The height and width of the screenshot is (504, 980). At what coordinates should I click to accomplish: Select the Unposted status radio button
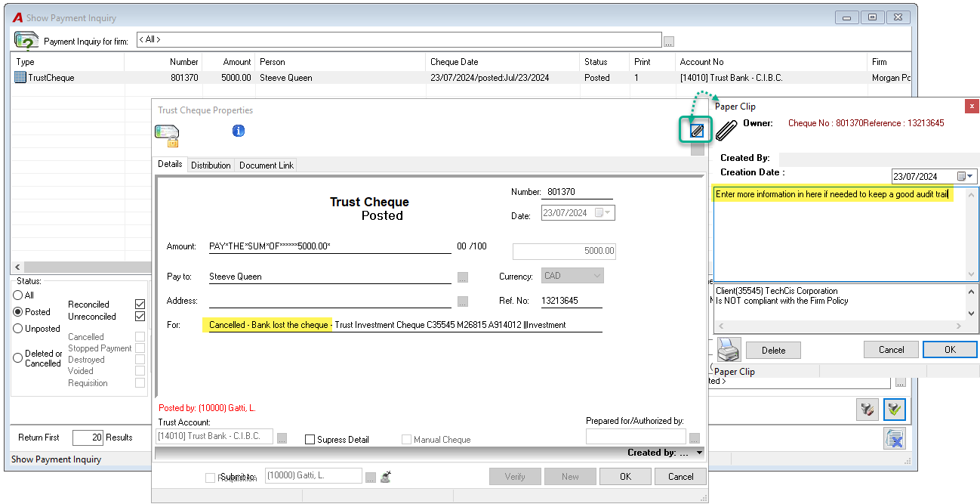point(18,329)
